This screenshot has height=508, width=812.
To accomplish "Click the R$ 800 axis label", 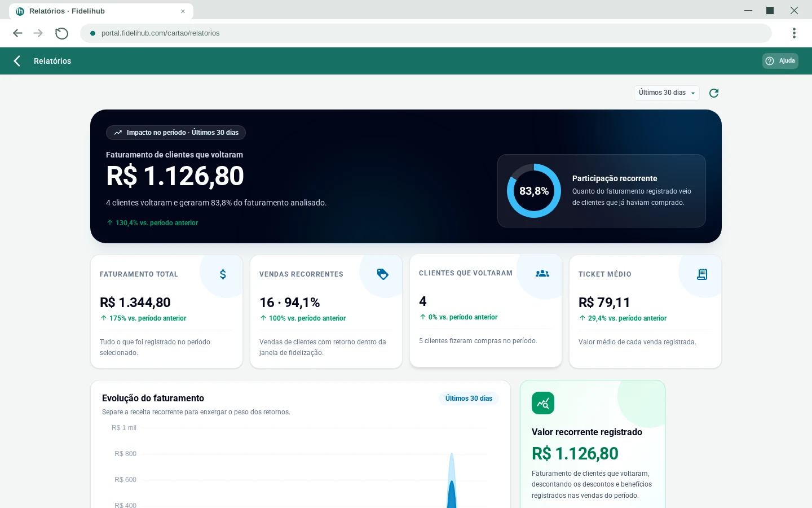I will point(125,454).
